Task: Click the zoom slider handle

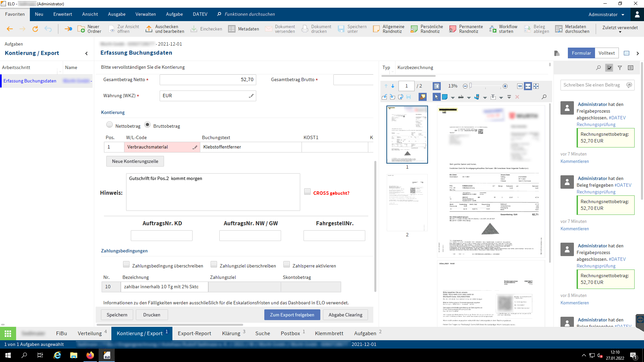Action: point(471,86)
